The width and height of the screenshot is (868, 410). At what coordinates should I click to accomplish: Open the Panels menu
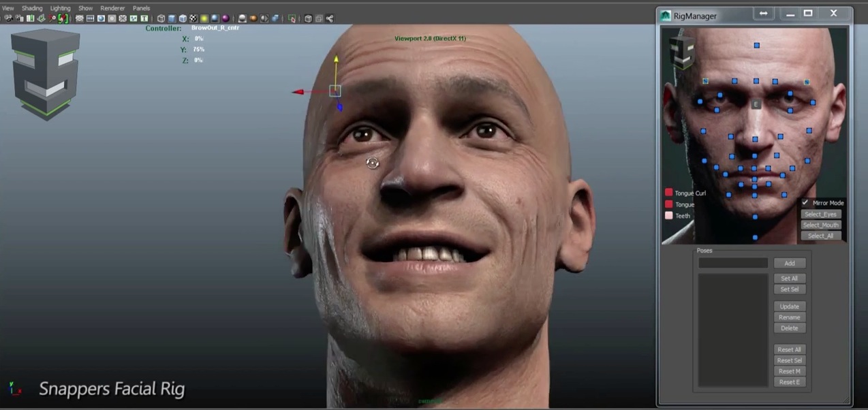pyautogui.click(x=142, y=8)
